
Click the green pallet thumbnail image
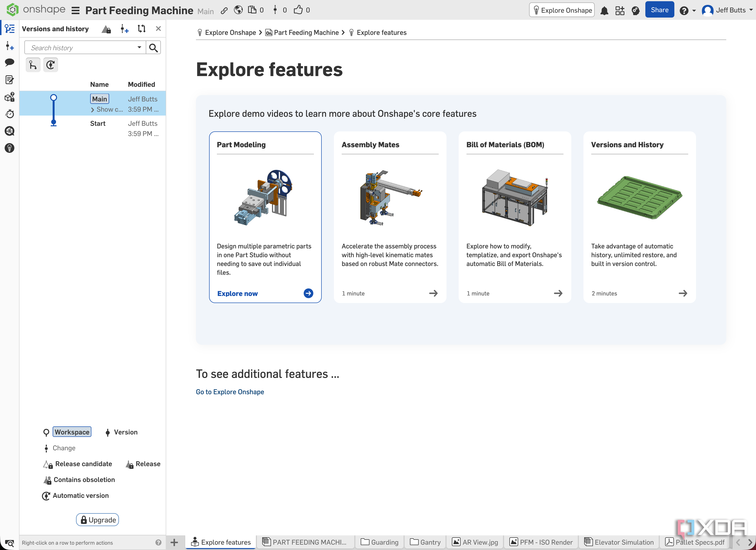pos(639,197)
